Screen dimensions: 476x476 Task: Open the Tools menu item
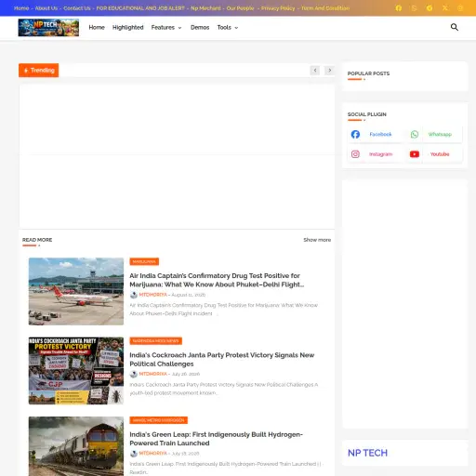tap(224, 28)
